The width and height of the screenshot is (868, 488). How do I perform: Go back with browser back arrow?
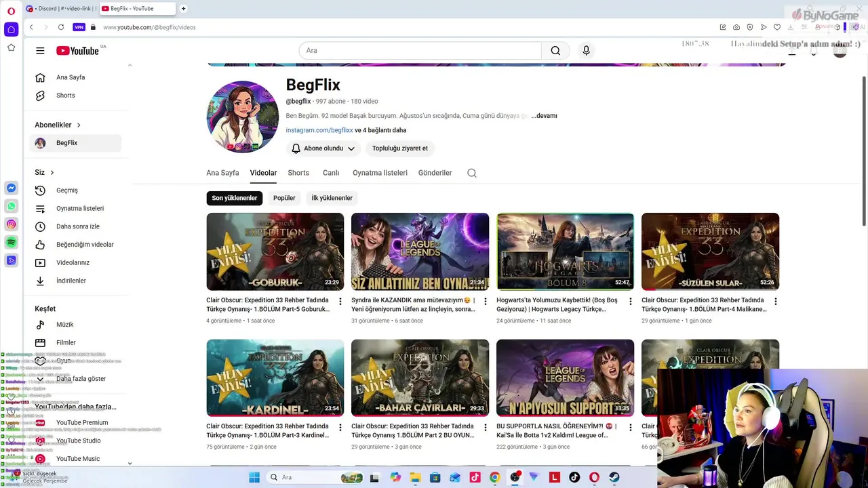31,27
